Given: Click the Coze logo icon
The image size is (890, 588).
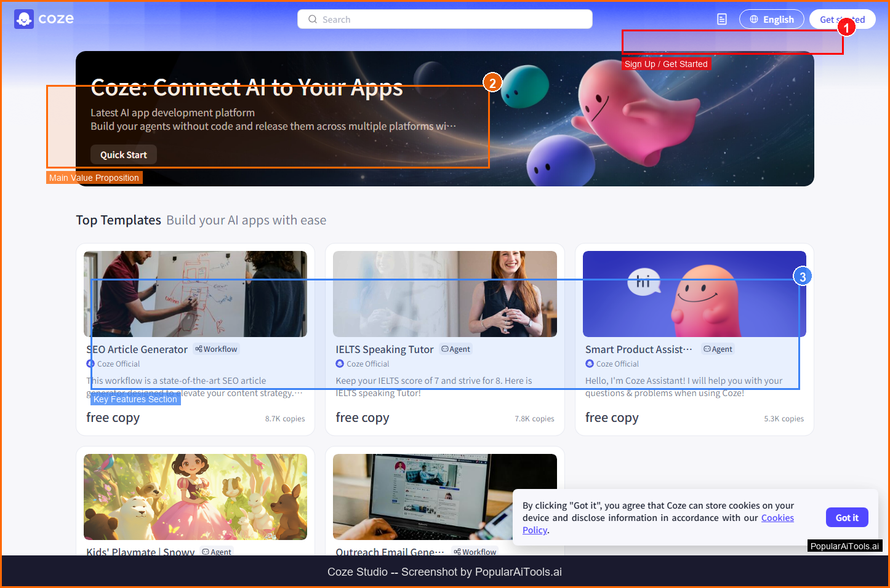Looking at the screenshot, I should click(24, 20).
